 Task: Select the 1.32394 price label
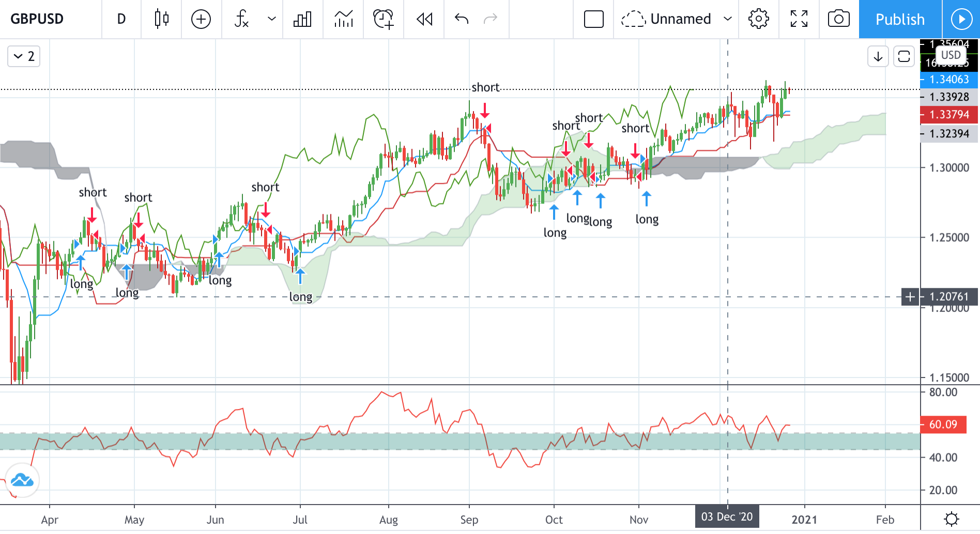pyautogui.click(x=949, y=134)
